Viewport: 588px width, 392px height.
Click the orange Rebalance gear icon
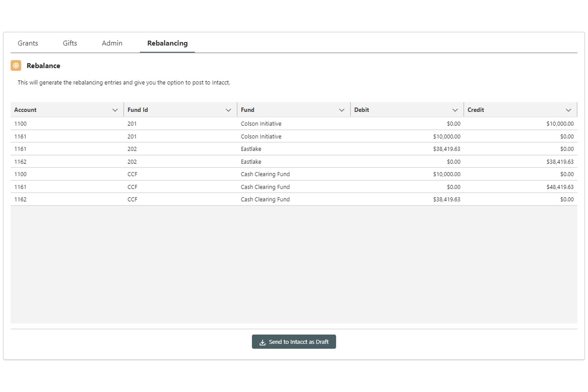(16, 65)
